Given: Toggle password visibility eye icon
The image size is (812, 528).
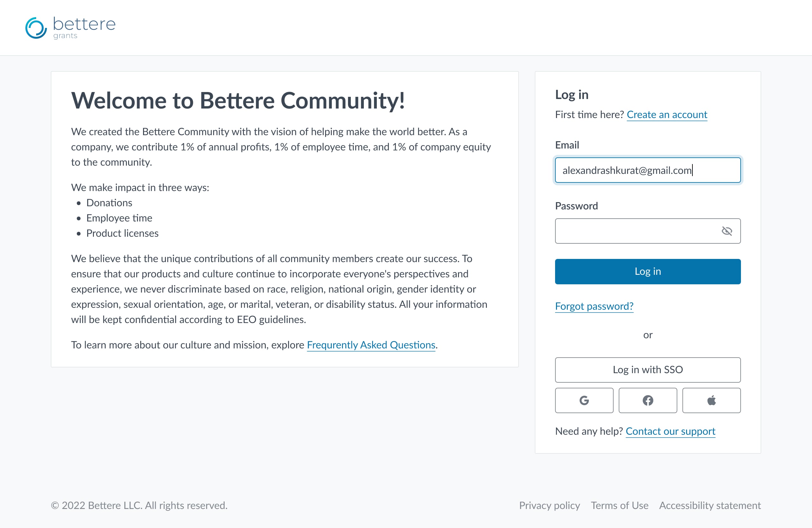Looking at the screenshot, I should [x=727, y=231].
